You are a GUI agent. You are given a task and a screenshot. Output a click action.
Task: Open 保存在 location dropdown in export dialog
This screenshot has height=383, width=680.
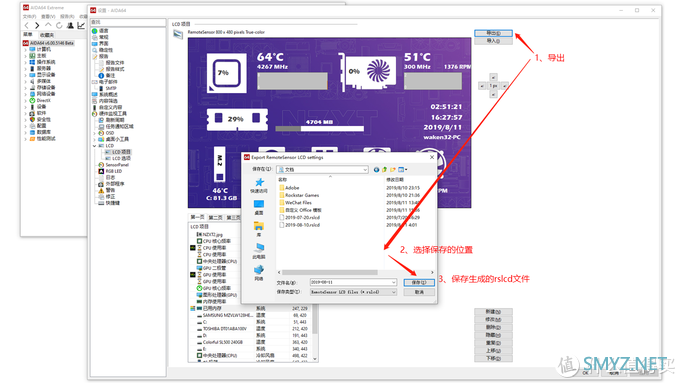(323, 170)
